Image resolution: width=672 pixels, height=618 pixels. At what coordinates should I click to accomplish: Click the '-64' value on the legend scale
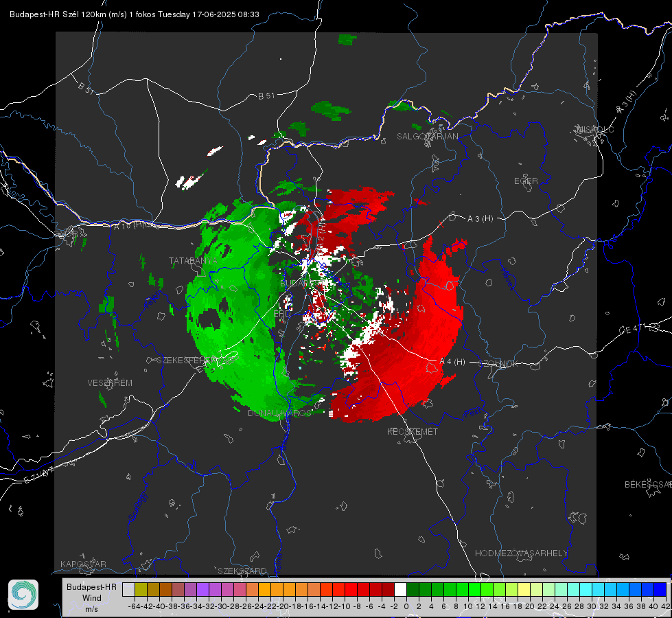[134, 606]
